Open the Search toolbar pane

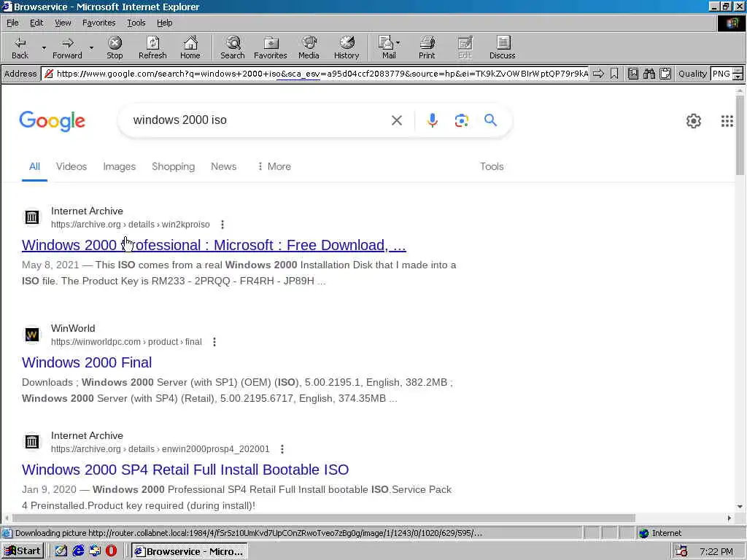[233, 47]
